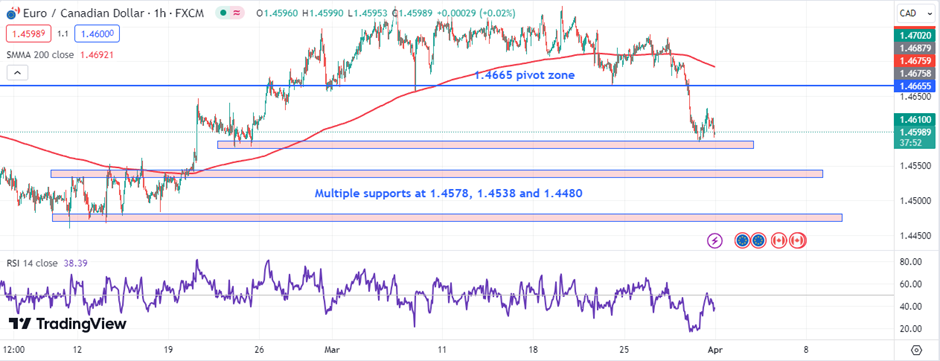Screen dimensions: 940x361
Task: Click the gray 1.46758 price axis label
Action: tap(916, 73)
